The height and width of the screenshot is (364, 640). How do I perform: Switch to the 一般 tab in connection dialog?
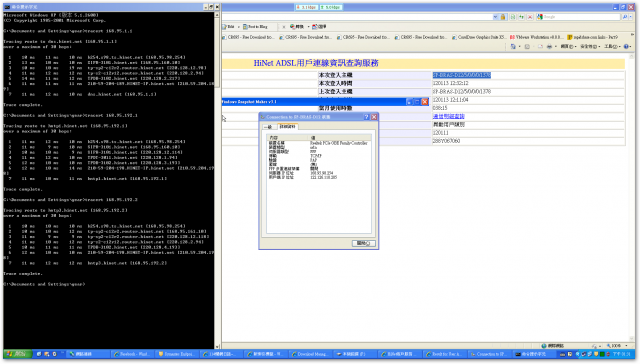pyautogui.click(x=268, y=127)
